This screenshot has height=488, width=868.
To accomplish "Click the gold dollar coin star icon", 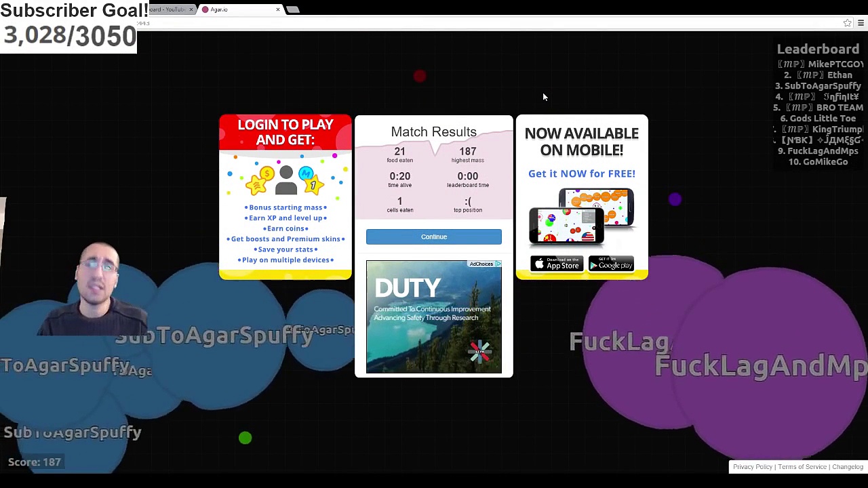I will [262, 180].
